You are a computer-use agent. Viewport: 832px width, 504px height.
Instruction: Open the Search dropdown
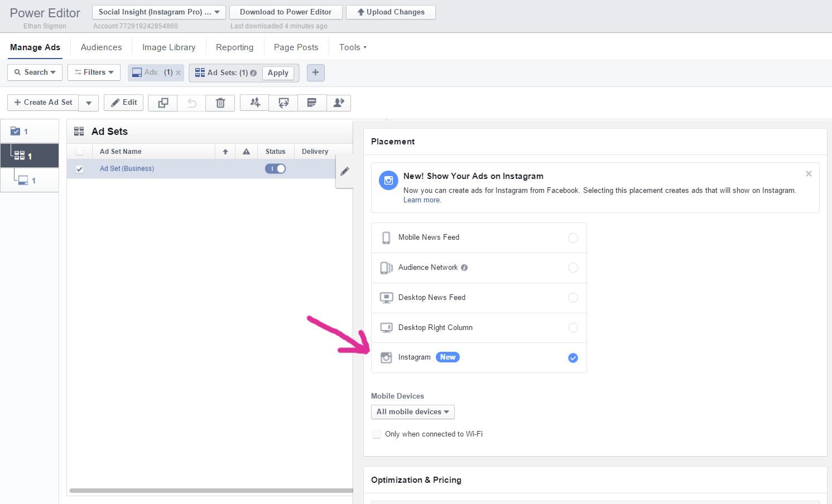click(x=35, y=72)
